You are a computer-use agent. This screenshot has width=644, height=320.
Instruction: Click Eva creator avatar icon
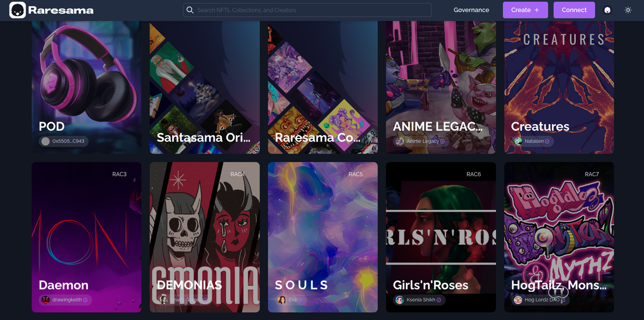coord(281,300)
